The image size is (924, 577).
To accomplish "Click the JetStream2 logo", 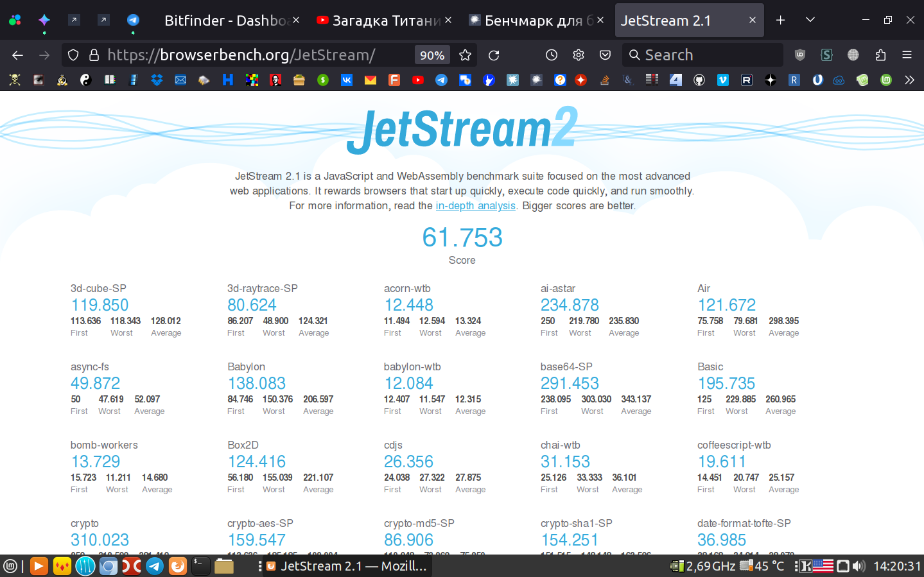I will 462,130.
